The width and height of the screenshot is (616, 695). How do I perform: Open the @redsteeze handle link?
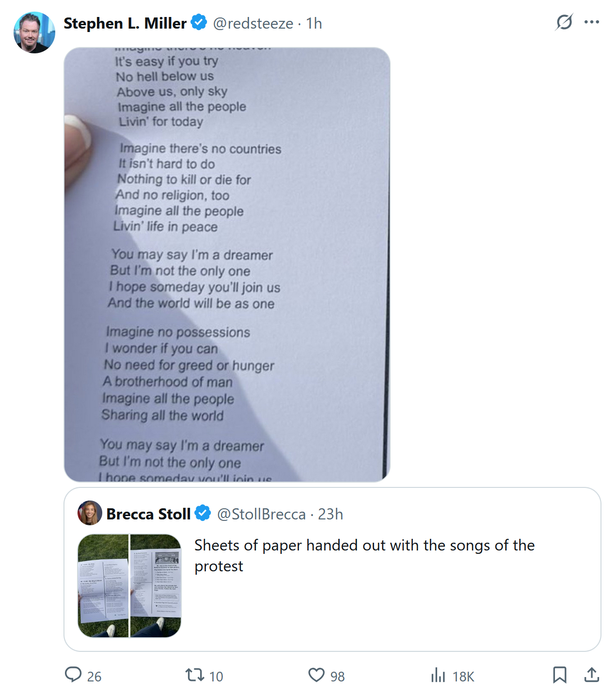click(x=253, y=23)
